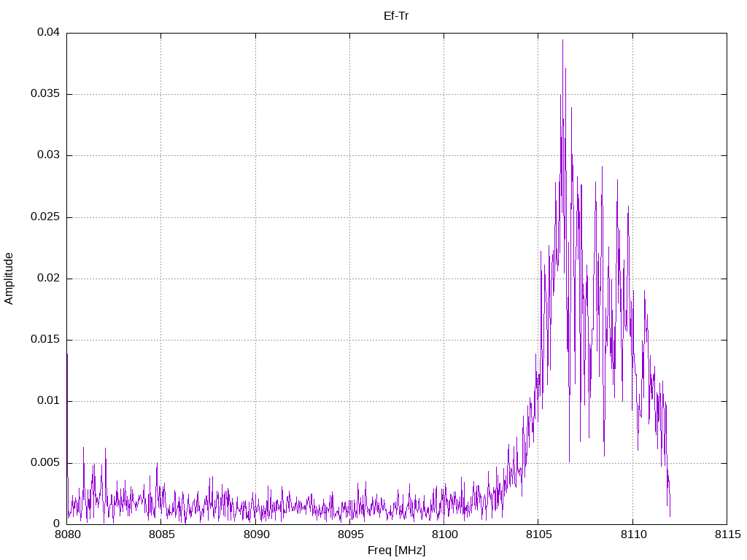Click the 8095 x-axis tick label
Image resolution: width=747 pixels, height=560 pixels.
[350, 534]
